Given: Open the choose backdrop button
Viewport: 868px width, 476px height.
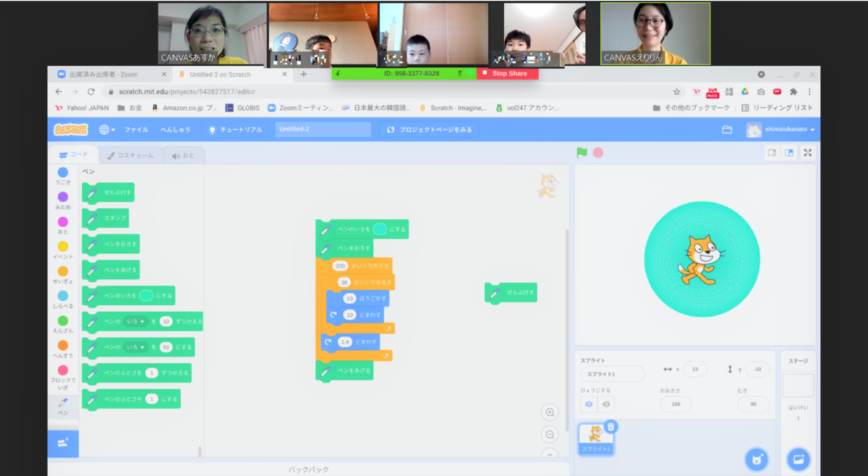Looking at the screenshot, I should click(798, 459).
